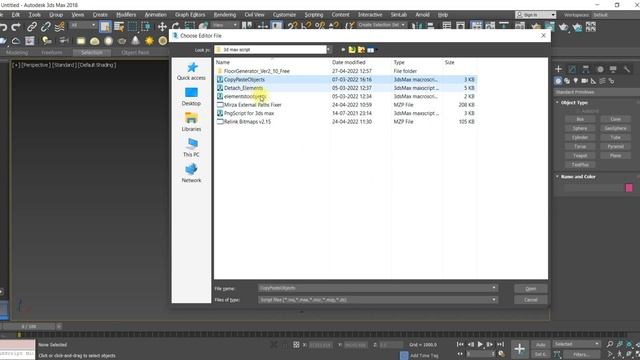The width and height of the screenshot is (640, 360).
Task: Play the animation
Action: (480, 344)
